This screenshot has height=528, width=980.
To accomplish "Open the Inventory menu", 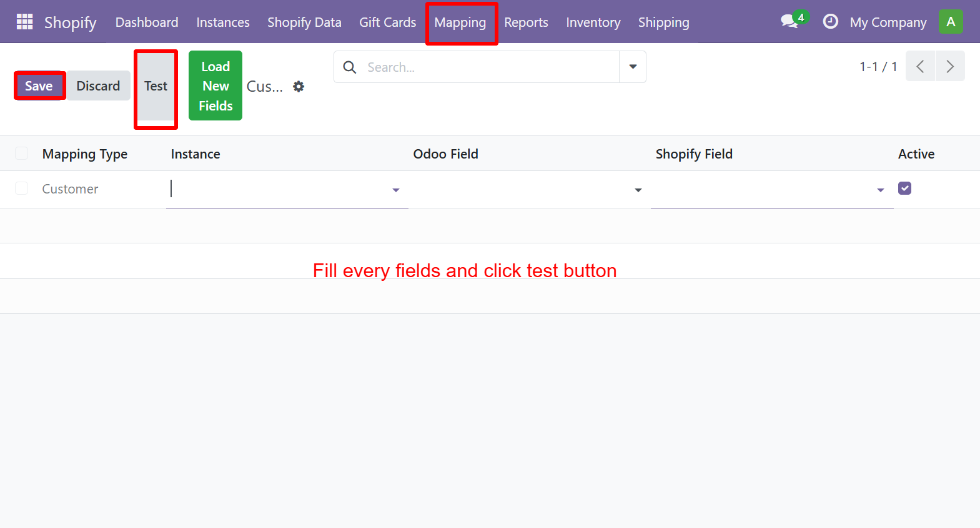I will (x=593, y=22).
